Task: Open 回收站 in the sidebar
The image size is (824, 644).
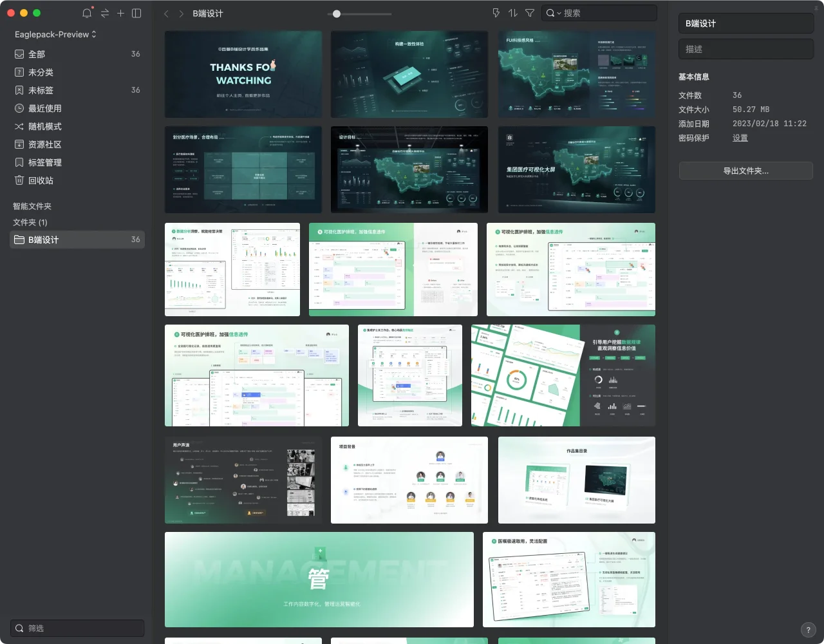Action: 41,180
